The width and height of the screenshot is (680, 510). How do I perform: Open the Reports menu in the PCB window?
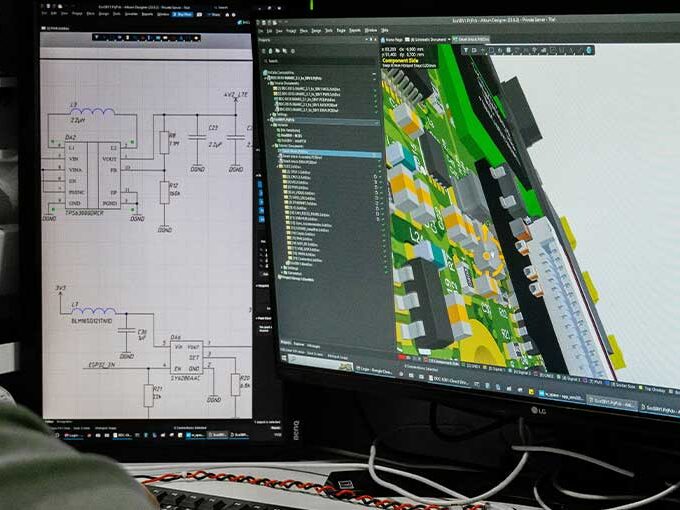point(355,30)
